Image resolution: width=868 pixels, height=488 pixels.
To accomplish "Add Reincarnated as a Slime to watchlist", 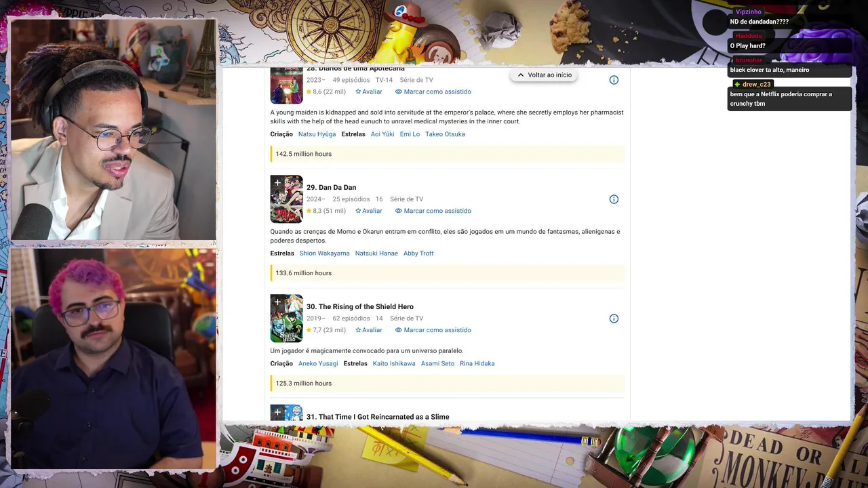I will 277,412.
